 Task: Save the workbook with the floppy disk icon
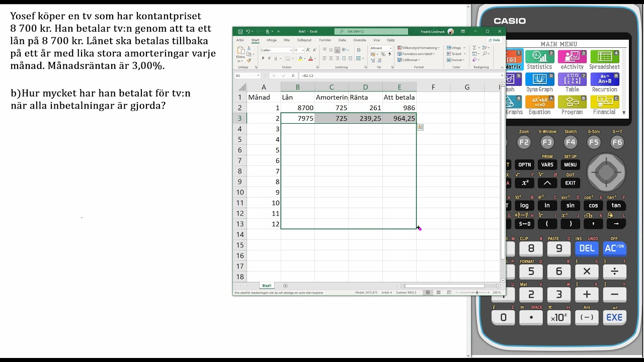point(240,31)
